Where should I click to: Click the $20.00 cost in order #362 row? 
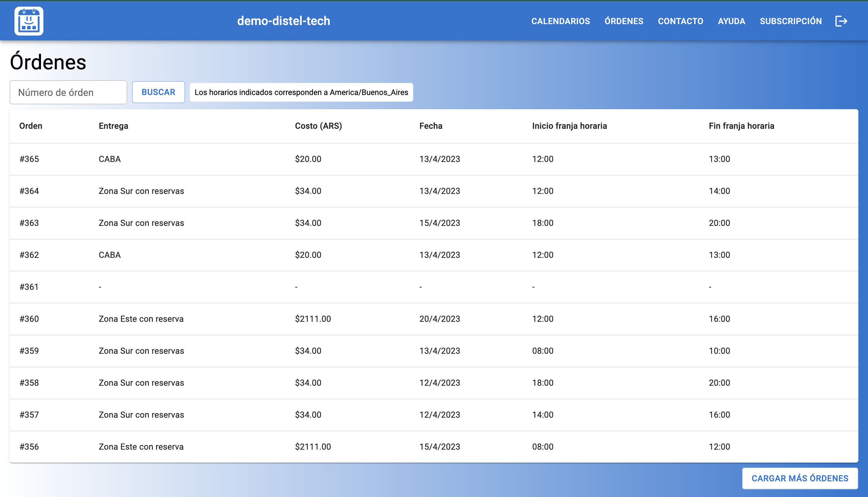pyautogui.click(x=308, y=255)
